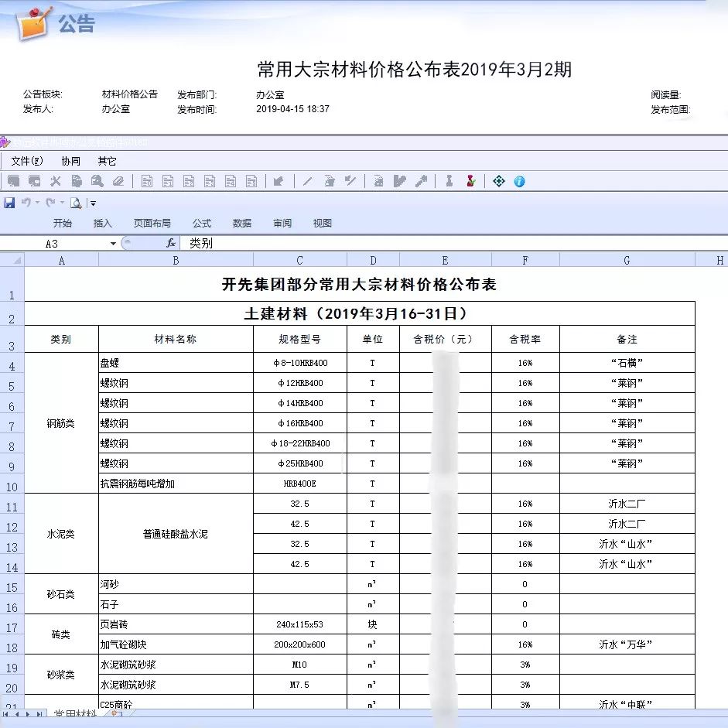728x728 pixels.
Task: Select the 240x115x53 spec cell
Action: [300, 624]
